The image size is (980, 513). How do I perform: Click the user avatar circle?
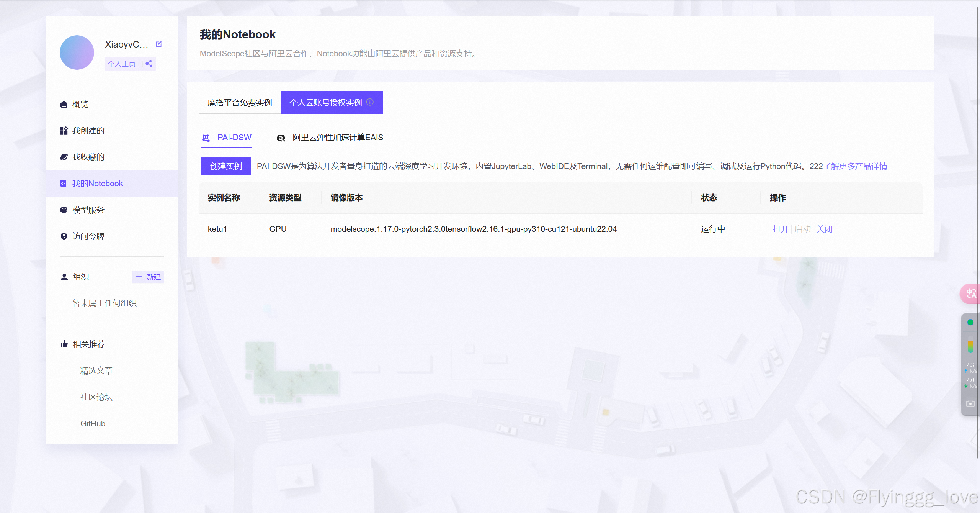click(x=77, y=52)
